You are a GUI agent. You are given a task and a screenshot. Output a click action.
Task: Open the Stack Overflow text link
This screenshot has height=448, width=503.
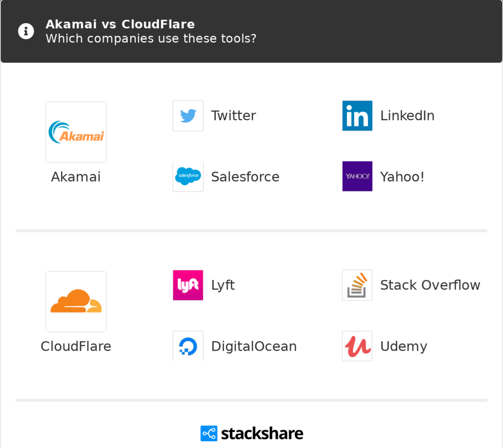pyautogui.click(x=430, y=285)
